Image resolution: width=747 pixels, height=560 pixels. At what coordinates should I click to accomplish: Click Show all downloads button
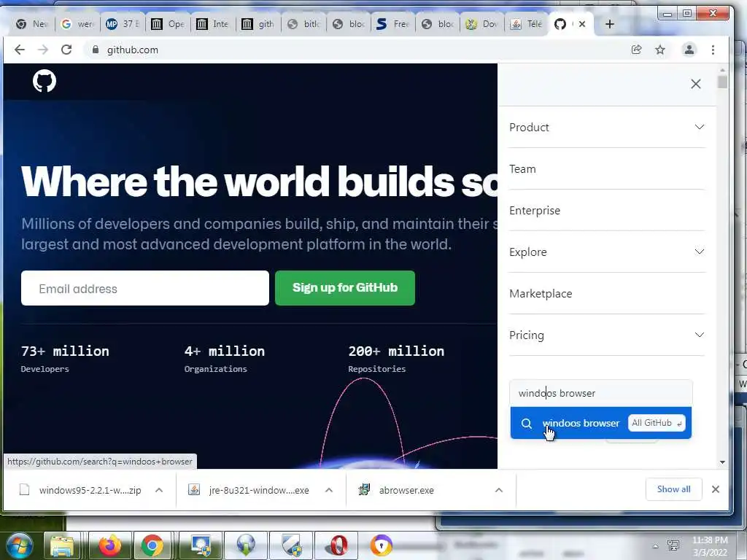tap(673, 489)
